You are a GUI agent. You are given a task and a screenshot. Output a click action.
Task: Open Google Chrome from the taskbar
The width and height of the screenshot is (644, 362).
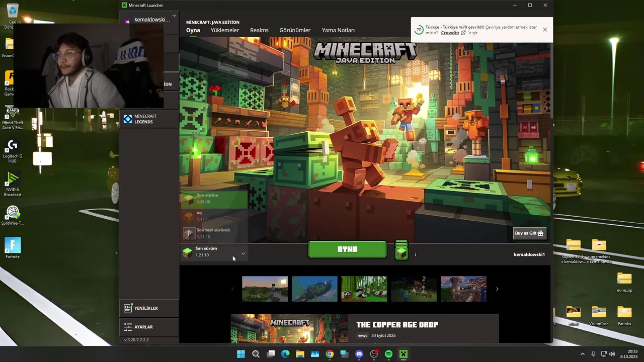pos(330,354)
